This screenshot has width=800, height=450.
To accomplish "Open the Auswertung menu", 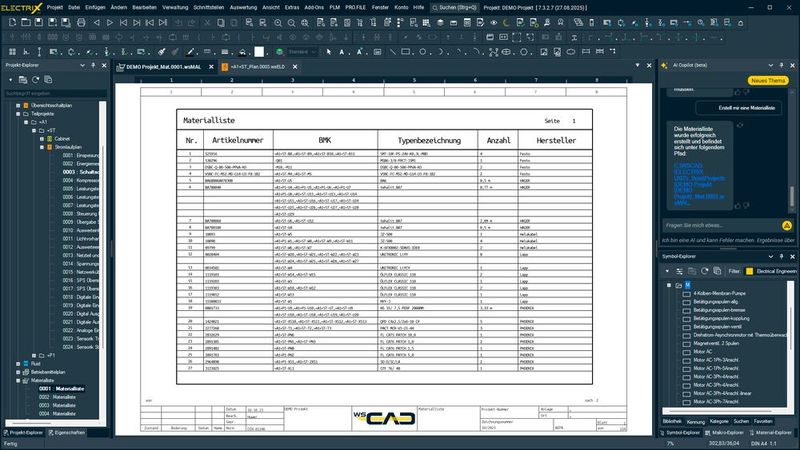I will [x=243, y=7].
